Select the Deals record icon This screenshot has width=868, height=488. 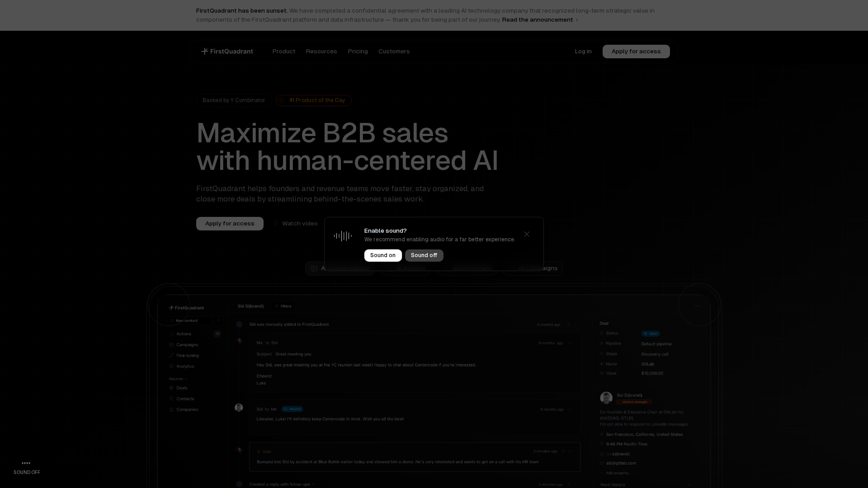pos(172,388)
